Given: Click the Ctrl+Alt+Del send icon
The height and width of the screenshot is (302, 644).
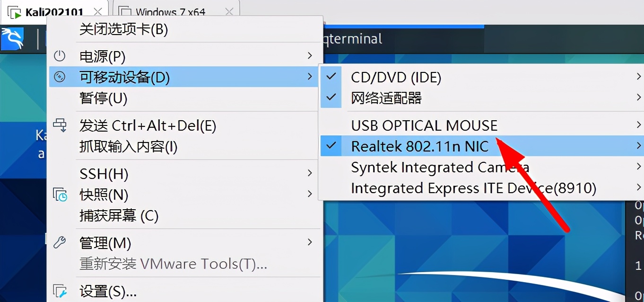Looking at the screenshot, I should 60,125.
